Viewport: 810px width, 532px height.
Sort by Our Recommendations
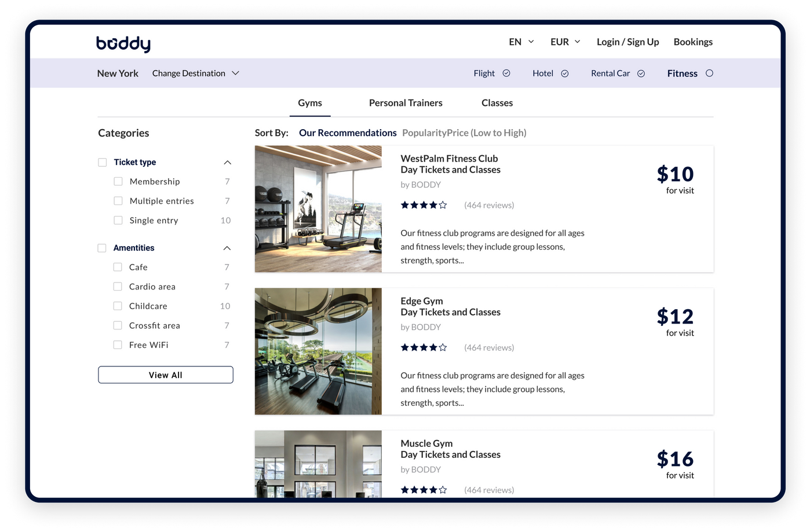(x=348, y=133)
